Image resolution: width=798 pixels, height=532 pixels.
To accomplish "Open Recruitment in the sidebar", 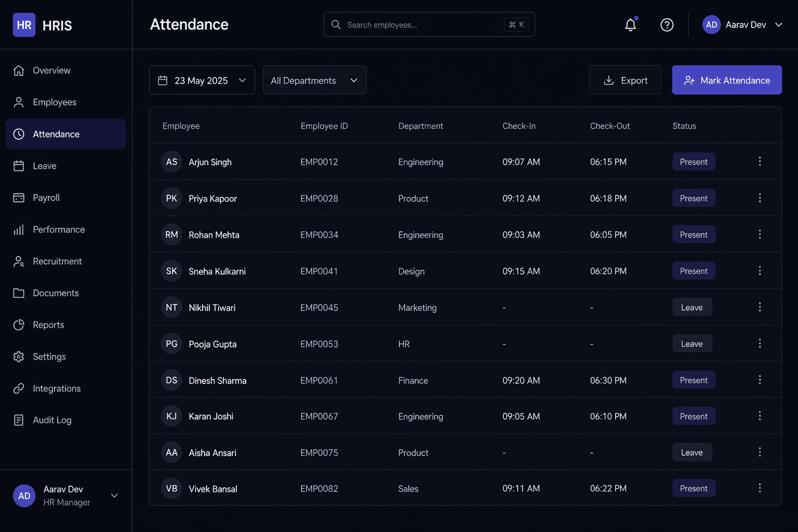I will coord(66,261).
